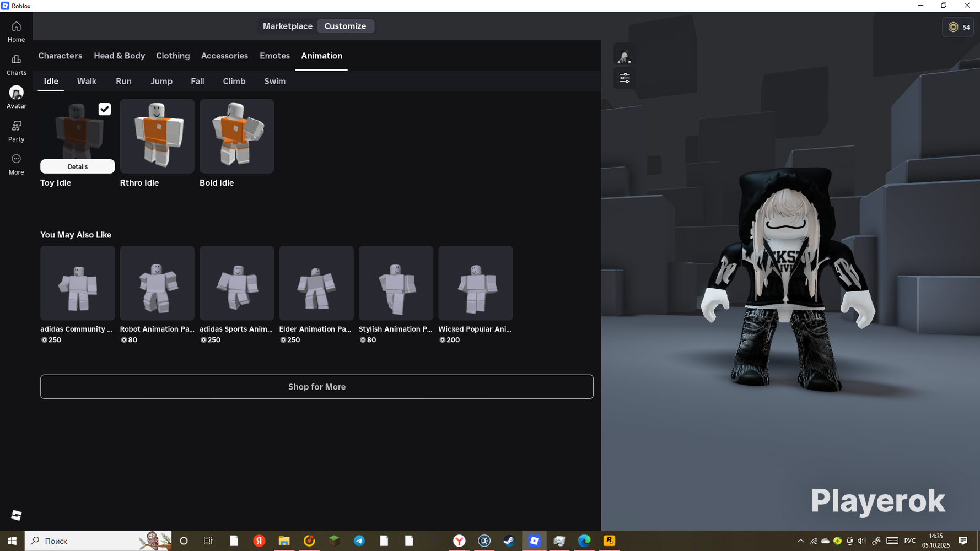Click the Roblox taskbar icon

tap(534, 541)
